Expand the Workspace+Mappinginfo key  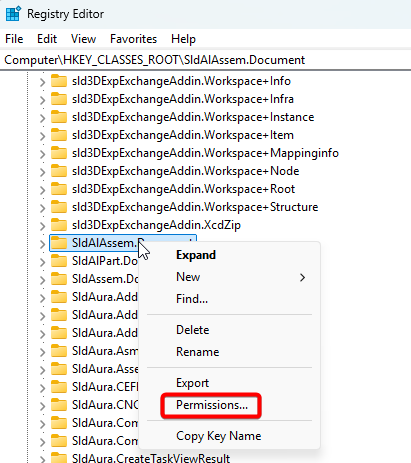[42, 154]
